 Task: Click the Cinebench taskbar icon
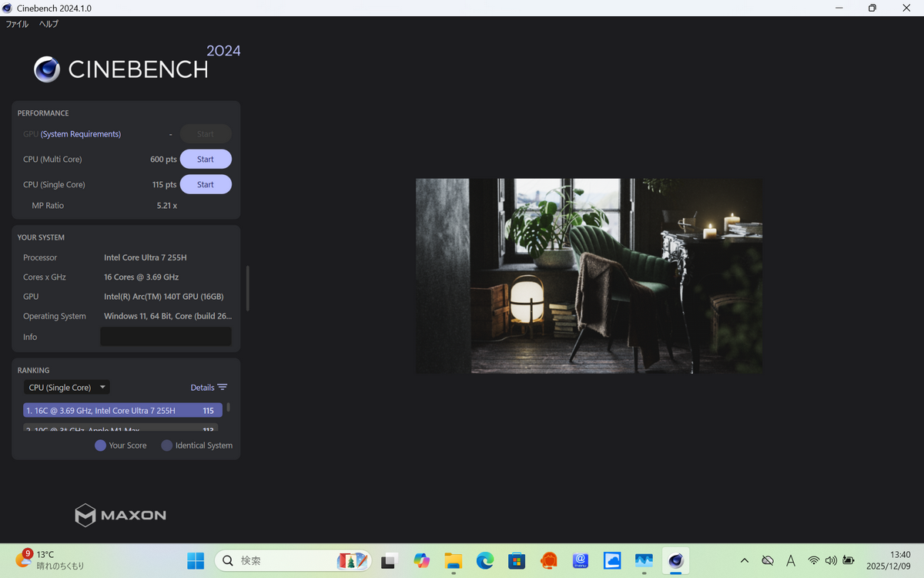pos(676,561)
